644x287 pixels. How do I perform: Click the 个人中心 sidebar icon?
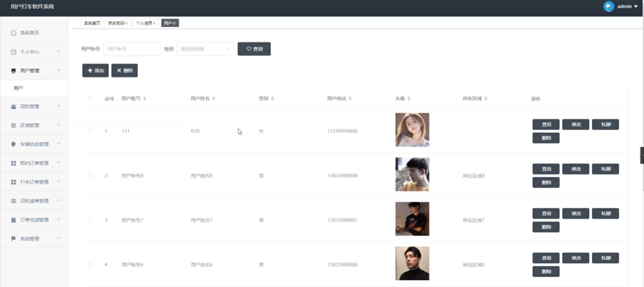pyautogui.click(x=13, y=52)
